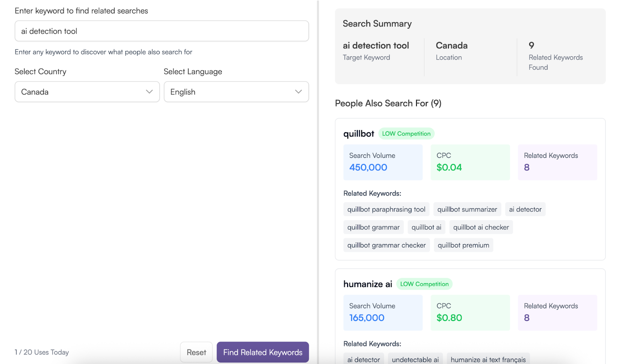
Task: Click Search Summary heading
Action: pyautogui.click(x=377, y=23)
